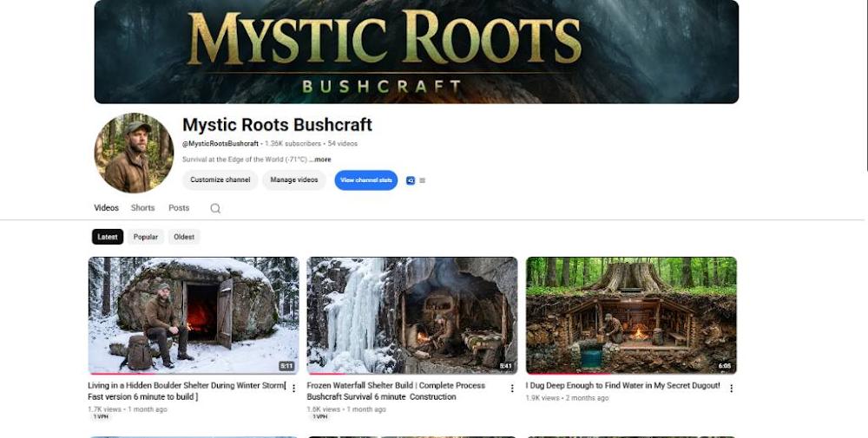Sort videos by Latest

(108, 237)
